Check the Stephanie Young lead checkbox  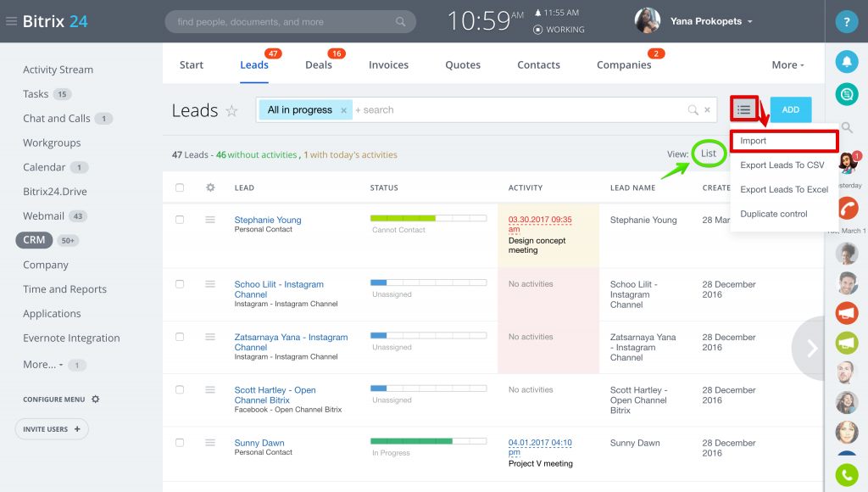tap(180, 220)
